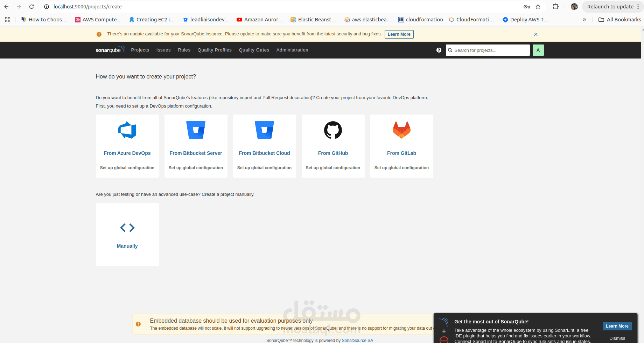Click the Azure DevOps logo
Image resolution: width=644 pixels, height=343 pixels.
click(x=127, y=130)
